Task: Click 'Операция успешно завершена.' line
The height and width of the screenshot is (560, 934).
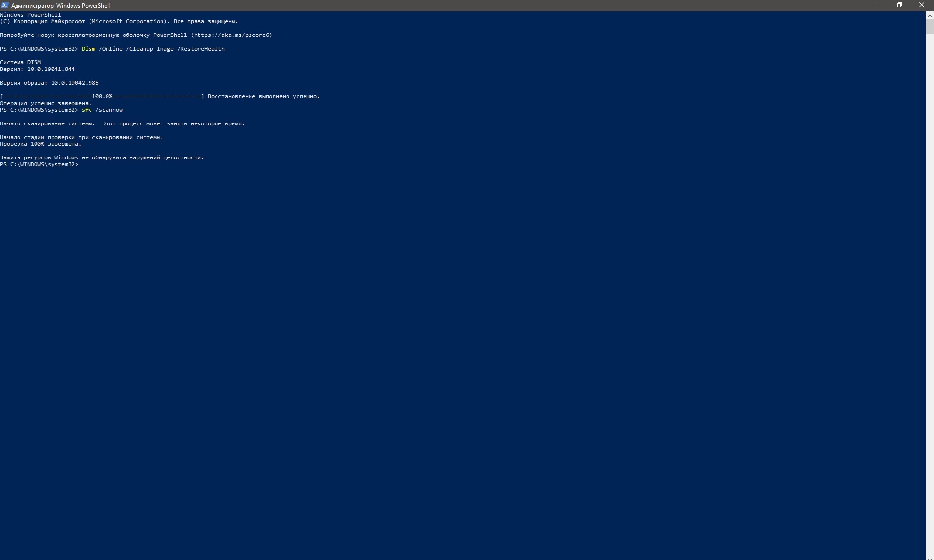Action: (46, 103)
